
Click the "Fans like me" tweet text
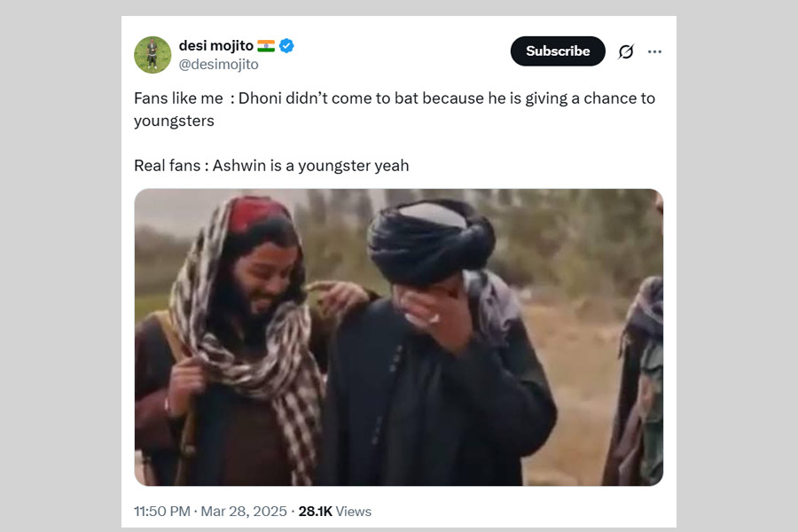point(178,98)
